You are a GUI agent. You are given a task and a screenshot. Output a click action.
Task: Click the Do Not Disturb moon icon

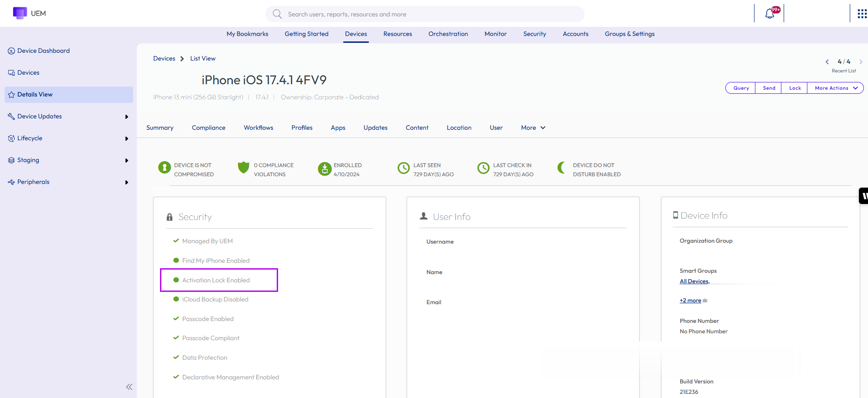pos(562,168)
